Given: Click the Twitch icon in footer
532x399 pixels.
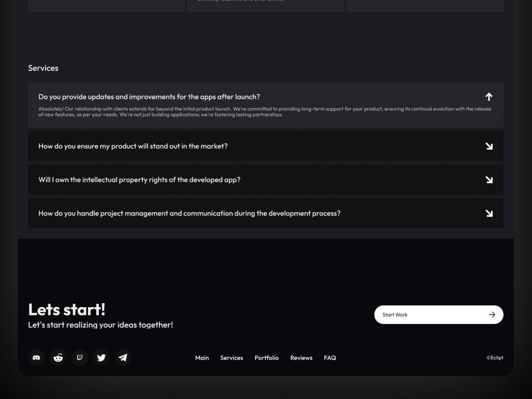Looking at the screenshot, I should (80, 358).
